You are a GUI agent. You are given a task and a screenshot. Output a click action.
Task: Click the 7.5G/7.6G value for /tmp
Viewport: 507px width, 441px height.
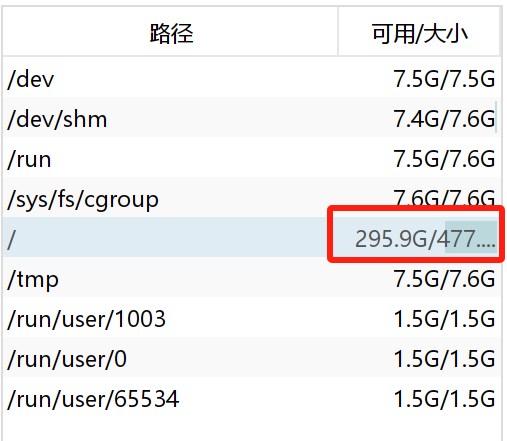pos(444,279)
